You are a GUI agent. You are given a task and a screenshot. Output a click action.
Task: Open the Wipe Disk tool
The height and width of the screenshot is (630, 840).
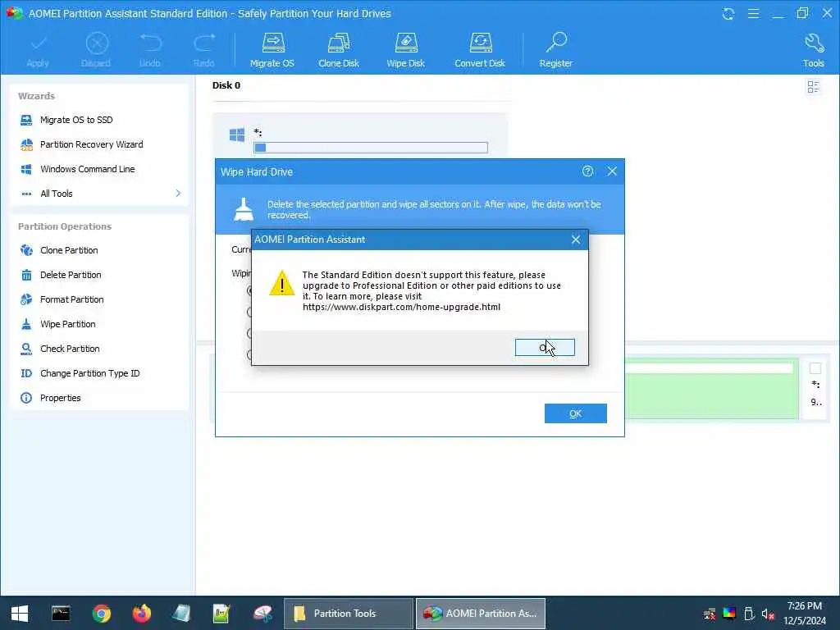click(405, 50)
